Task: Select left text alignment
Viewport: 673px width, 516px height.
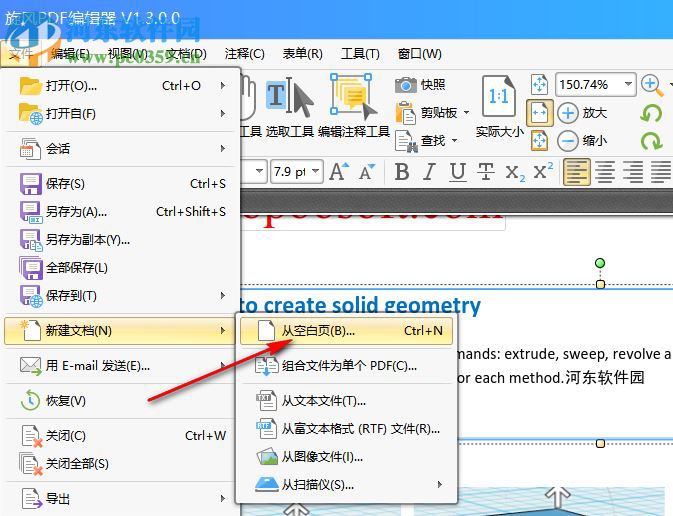Action: [576, 172]
